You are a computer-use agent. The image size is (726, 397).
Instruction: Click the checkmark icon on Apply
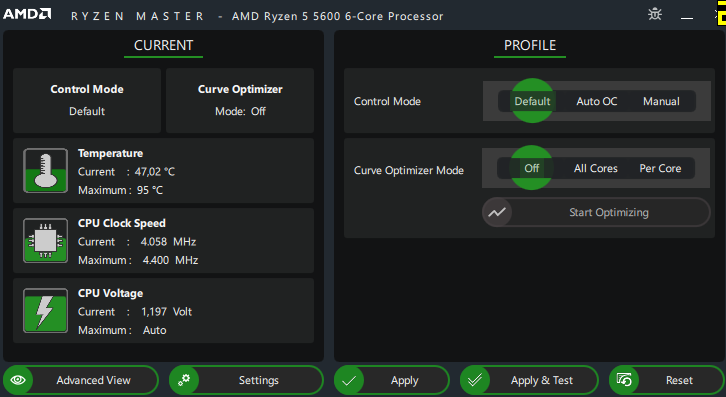349,380
